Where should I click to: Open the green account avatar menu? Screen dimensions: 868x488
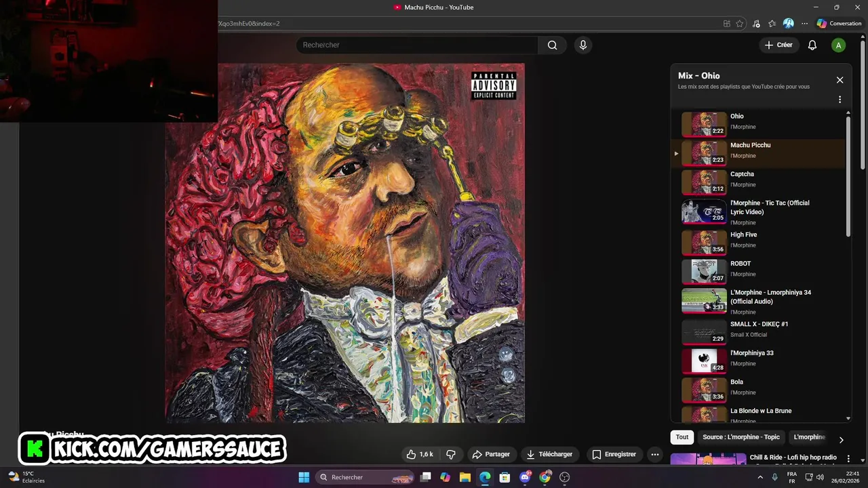(x=839, y=45)
